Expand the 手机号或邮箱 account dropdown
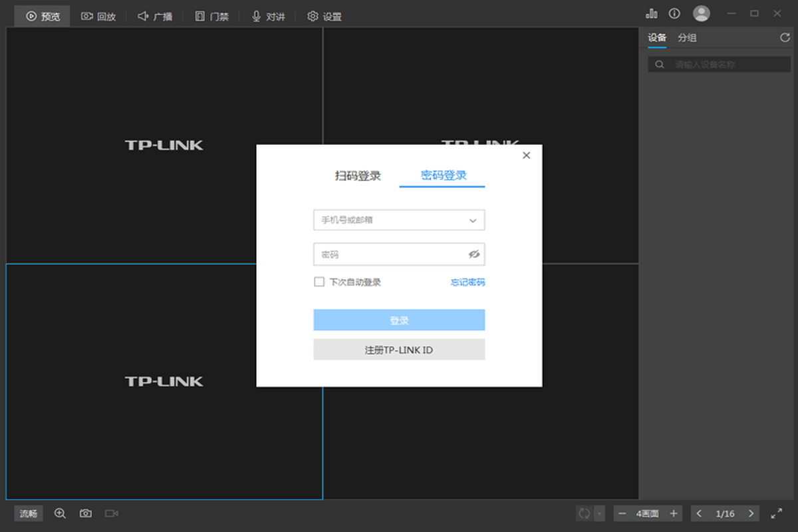 [x=473, y=220]
